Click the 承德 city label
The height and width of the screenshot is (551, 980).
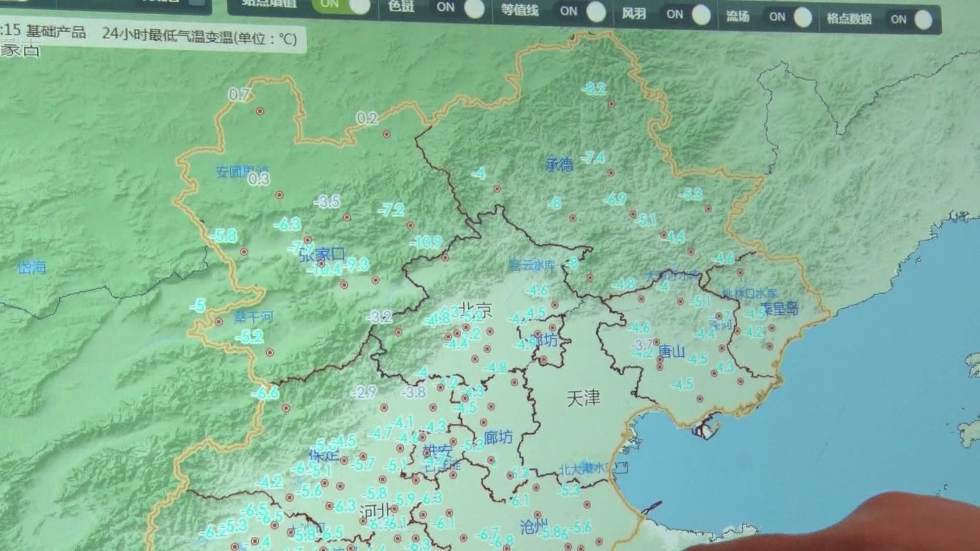coord(559,164)
